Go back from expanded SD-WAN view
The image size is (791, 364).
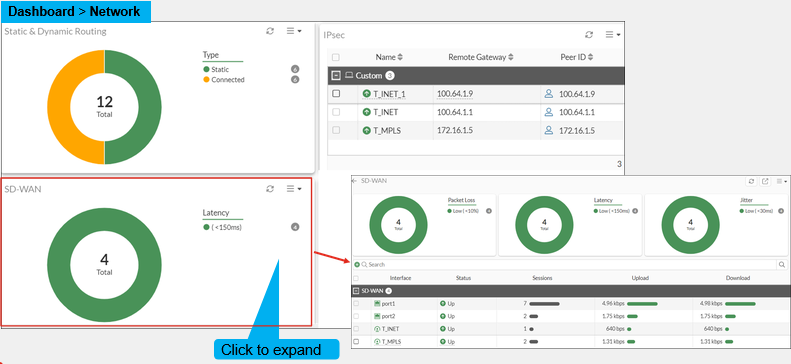point(354,180)
